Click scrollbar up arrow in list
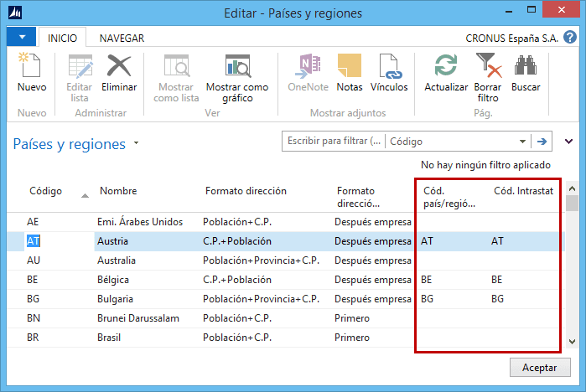 click(572, 188)
